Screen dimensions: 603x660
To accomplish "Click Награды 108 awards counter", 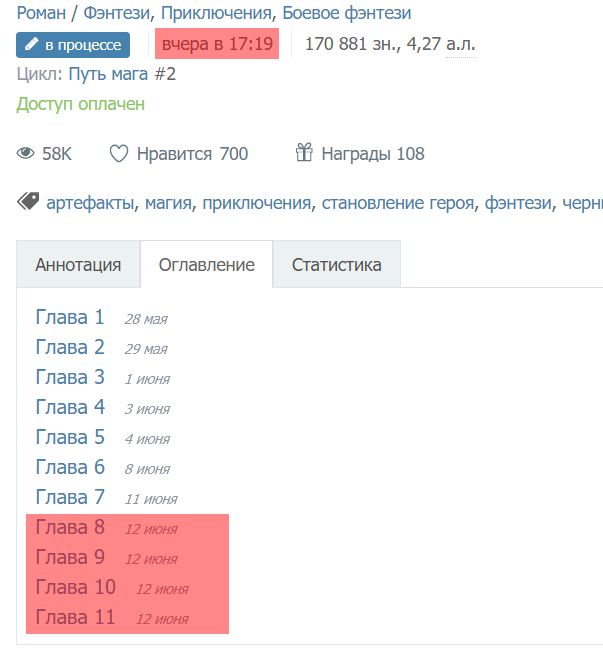I will (372, 154).
